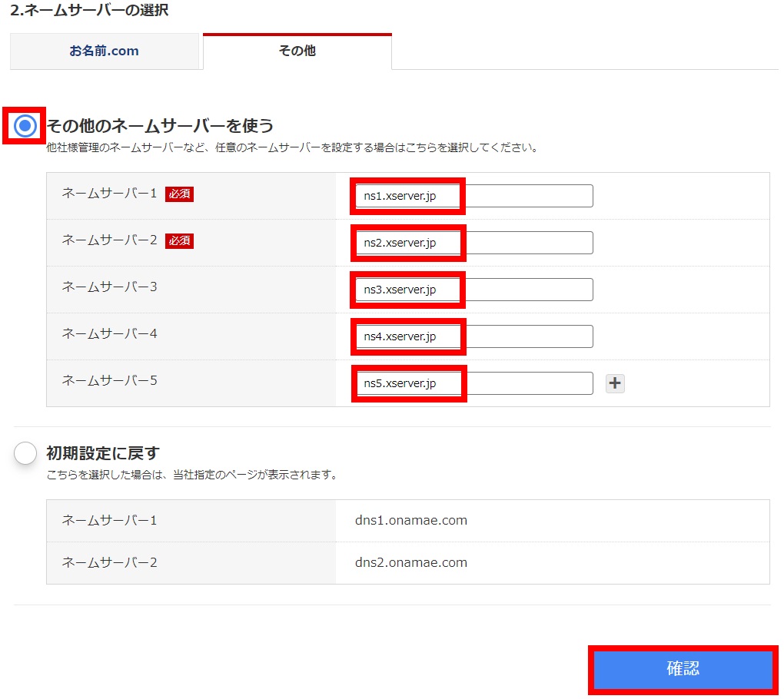The width and height of the screenshot is (784, 699).
Task: Click the 他社様管理のネームサーバー description text
Action: [292, 147]
